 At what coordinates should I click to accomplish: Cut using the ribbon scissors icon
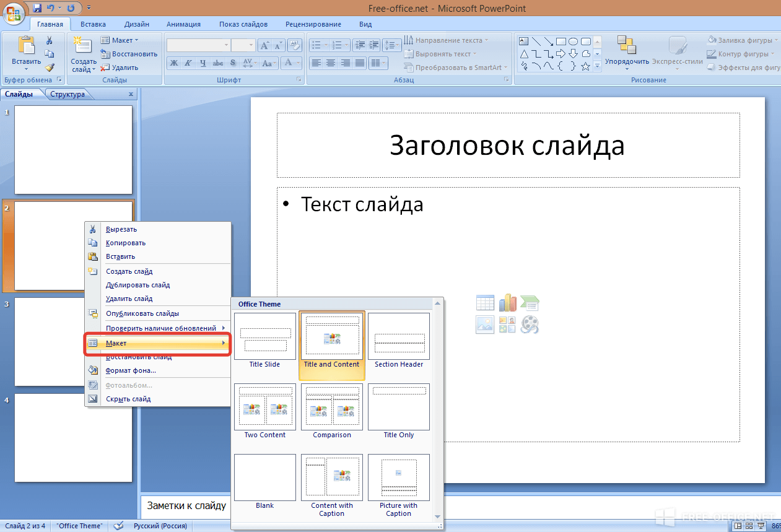tap(50, 40)
